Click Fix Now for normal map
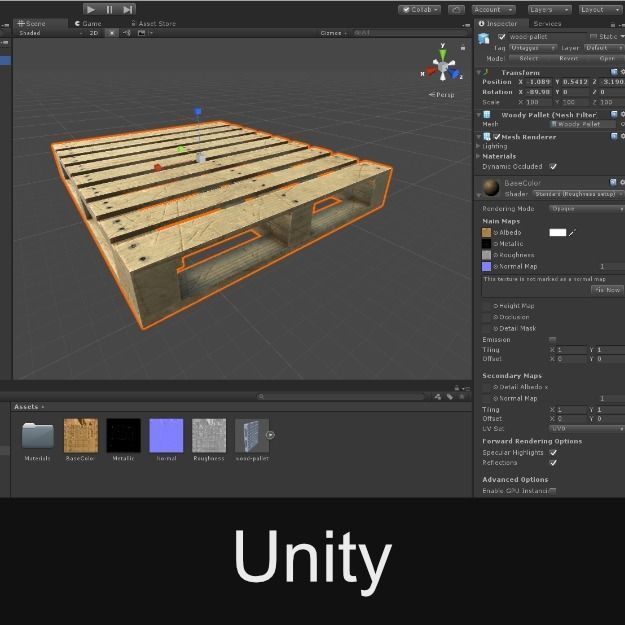The width and height of the screenshot is (625, 625). coord(607,290)
